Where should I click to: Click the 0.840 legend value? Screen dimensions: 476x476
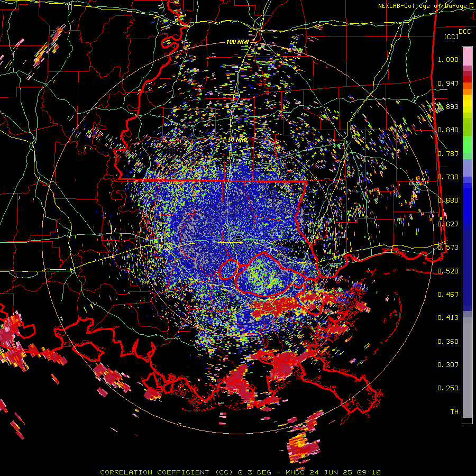point(448,130)
